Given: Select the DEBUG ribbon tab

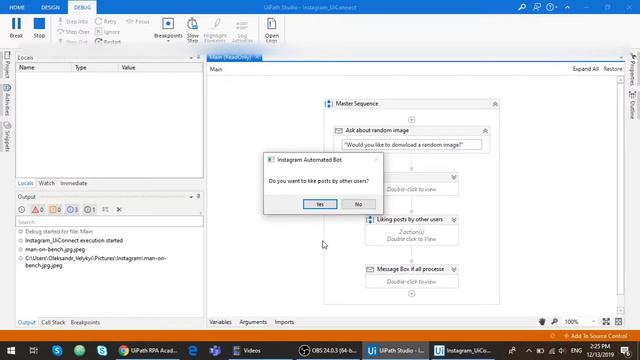Looking at the screenshot, I should (82, 7).
